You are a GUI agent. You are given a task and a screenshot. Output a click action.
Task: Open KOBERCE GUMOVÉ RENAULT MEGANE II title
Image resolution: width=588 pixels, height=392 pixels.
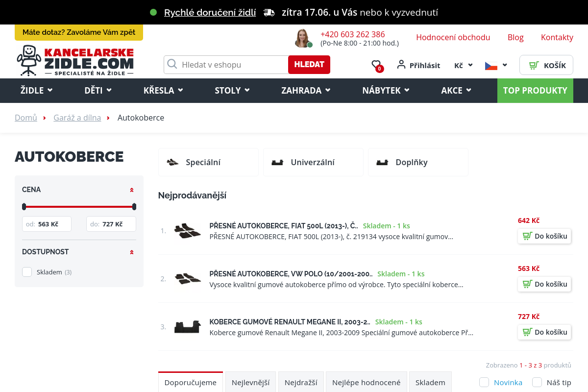[290, 322]
